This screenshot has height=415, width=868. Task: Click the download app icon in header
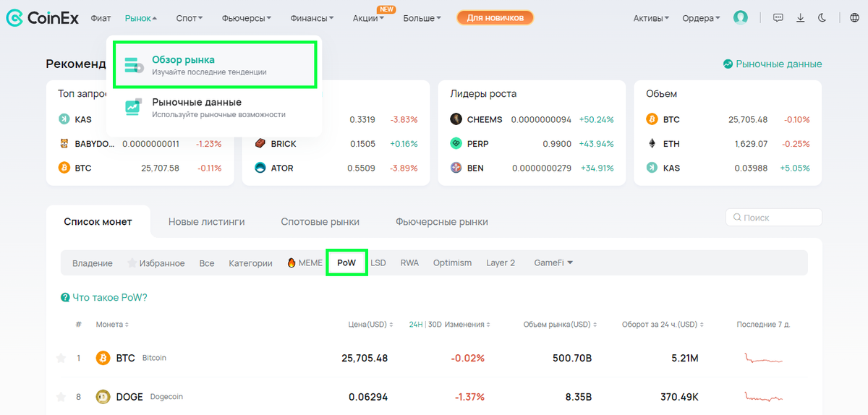point(800,17)
